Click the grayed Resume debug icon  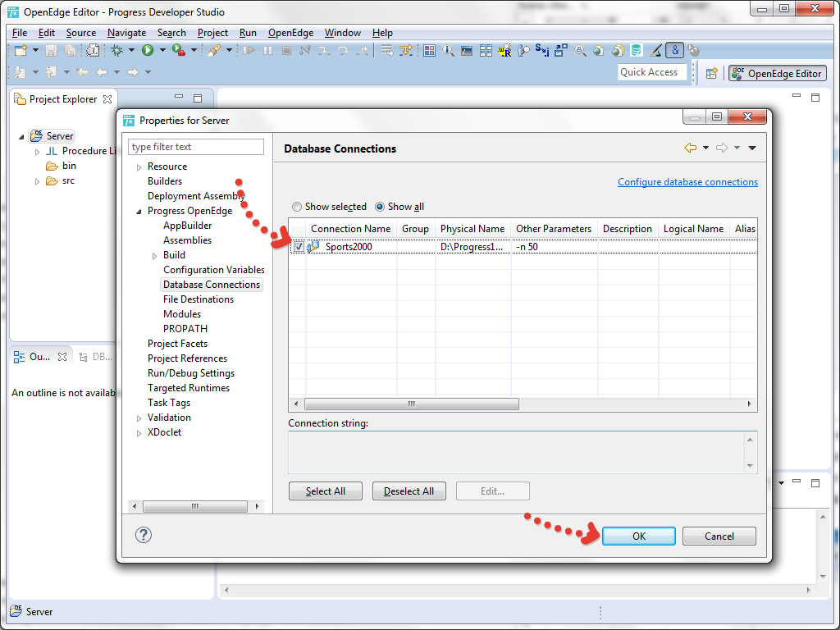click(x=249, y=50)
